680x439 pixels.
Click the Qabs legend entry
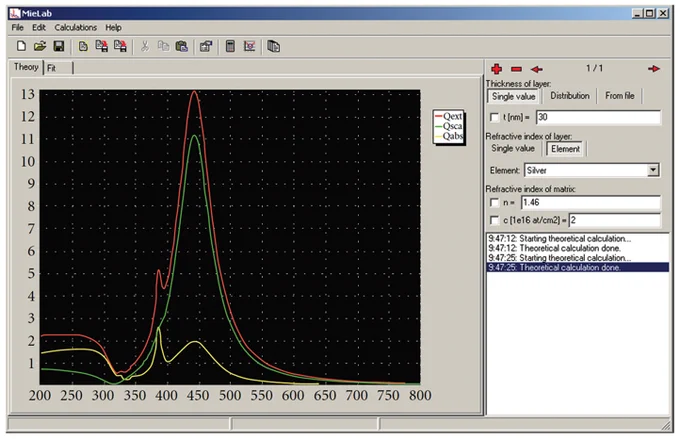tap(449, 136)
